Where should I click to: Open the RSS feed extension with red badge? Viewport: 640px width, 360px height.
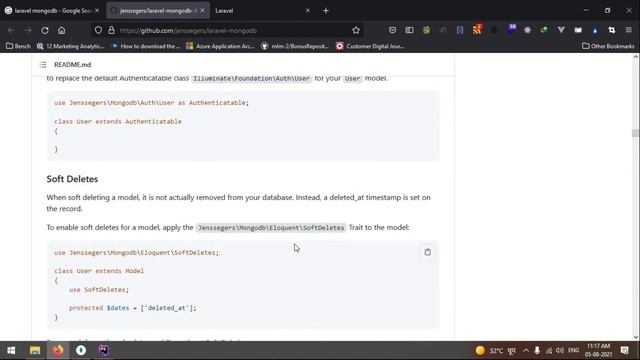[477, 29]
